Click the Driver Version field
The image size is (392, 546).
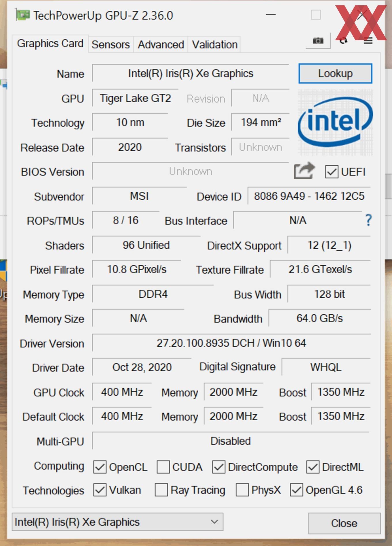click(231, 343)
